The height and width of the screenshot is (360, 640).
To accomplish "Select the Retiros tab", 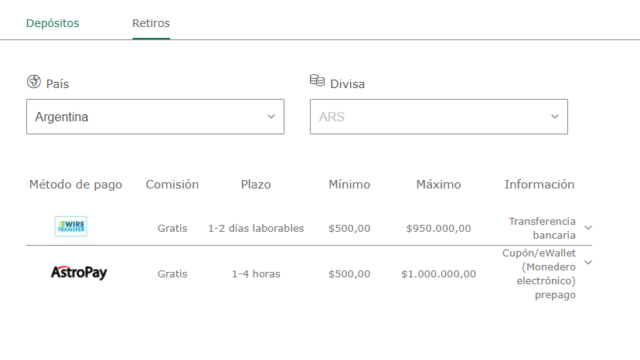I will [x=151, y=23].
